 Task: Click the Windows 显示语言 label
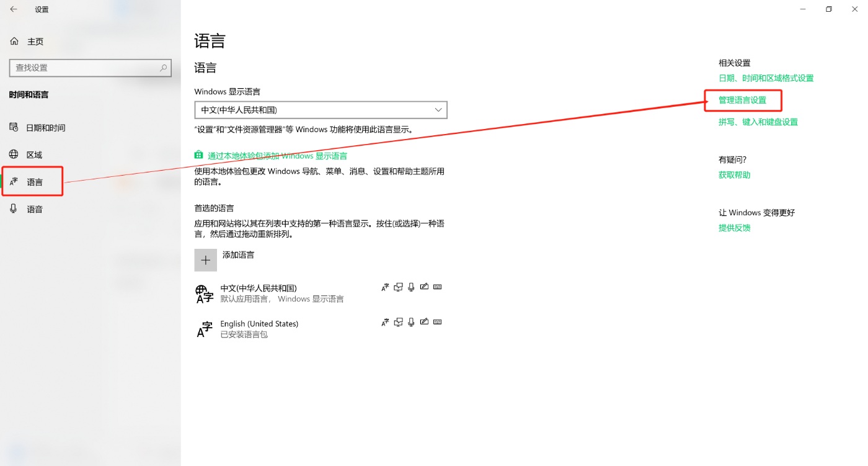point(227,92)
